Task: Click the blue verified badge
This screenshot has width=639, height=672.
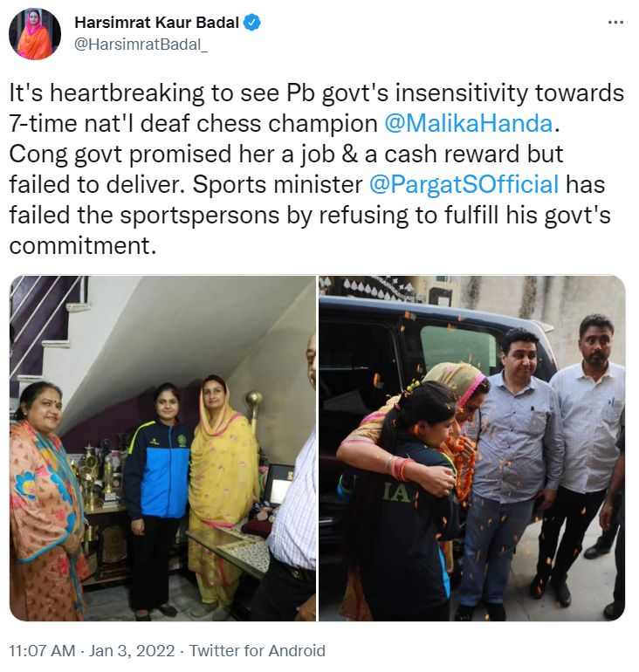Action: 252,23
